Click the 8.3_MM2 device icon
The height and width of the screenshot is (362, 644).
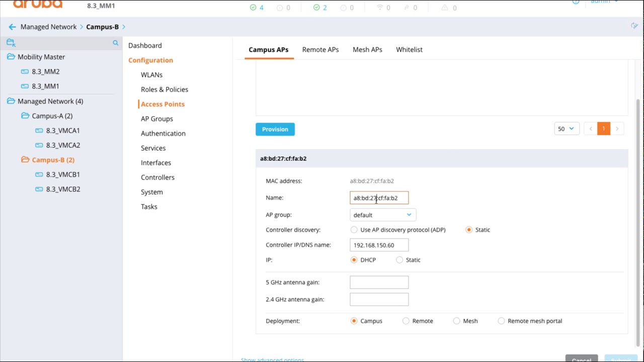(25, 71)
